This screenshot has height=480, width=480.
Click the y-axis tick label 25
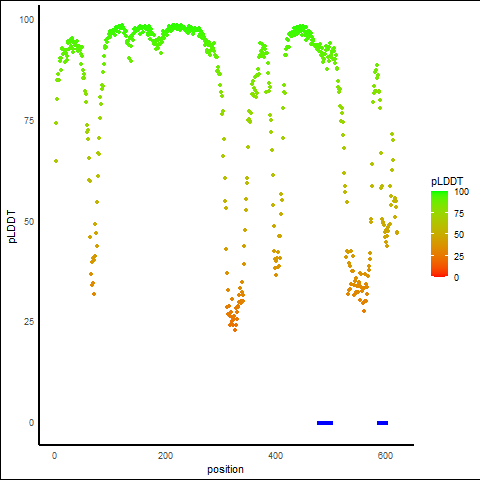click(29, 322)
